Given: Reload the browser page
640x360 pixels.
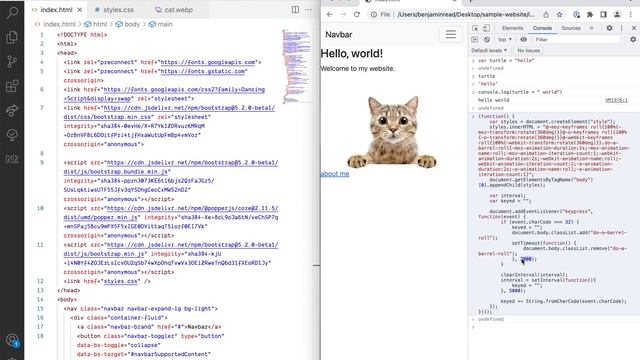Looking at the screenshot, I should [x=357, y=14].
